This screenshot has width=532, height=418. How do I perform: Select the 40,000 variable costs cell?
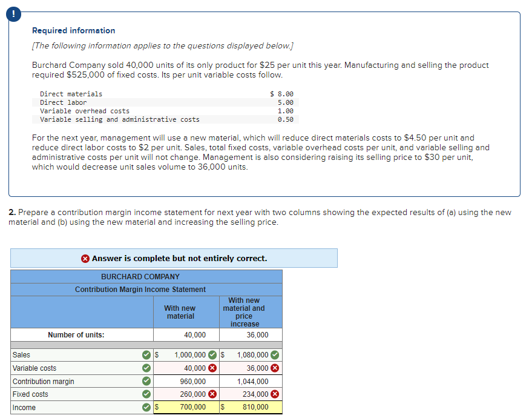186,368
